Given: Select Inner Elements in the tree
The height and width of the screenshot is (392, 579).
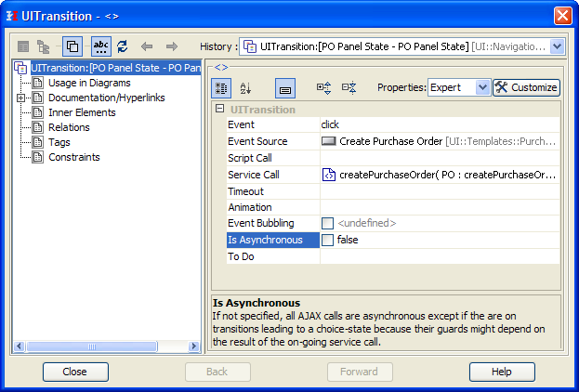Looking at the screenshot, I should [x=82, y=112].
